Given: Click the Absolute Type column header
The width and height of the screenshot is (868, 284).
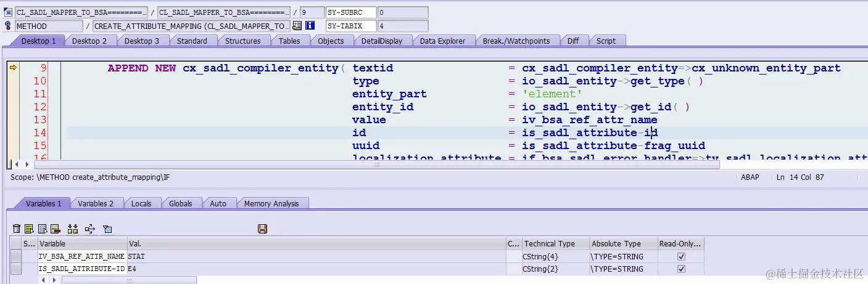Looking at the screenshot, I should tap(624, 244).
